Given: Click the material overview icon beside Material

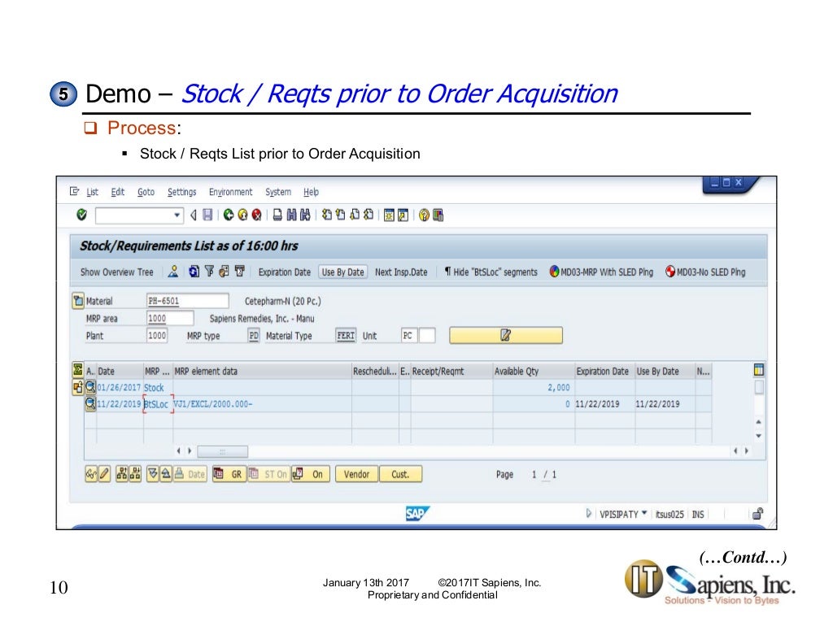Looking at the screenshot, I should point(78,301).
